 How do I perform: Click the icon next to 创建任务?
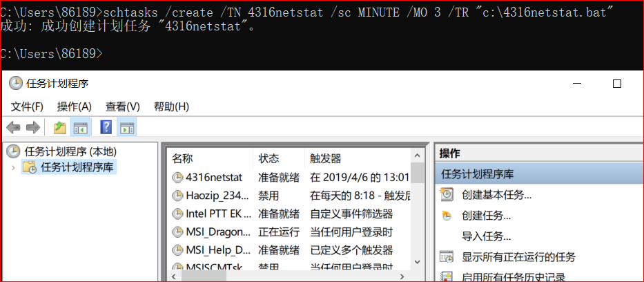coord(447,215)
